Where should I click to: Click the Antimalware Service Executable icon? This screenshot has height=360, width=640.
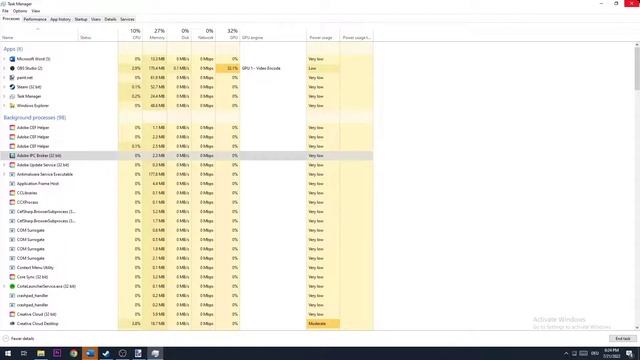click(x=12, y=174)
